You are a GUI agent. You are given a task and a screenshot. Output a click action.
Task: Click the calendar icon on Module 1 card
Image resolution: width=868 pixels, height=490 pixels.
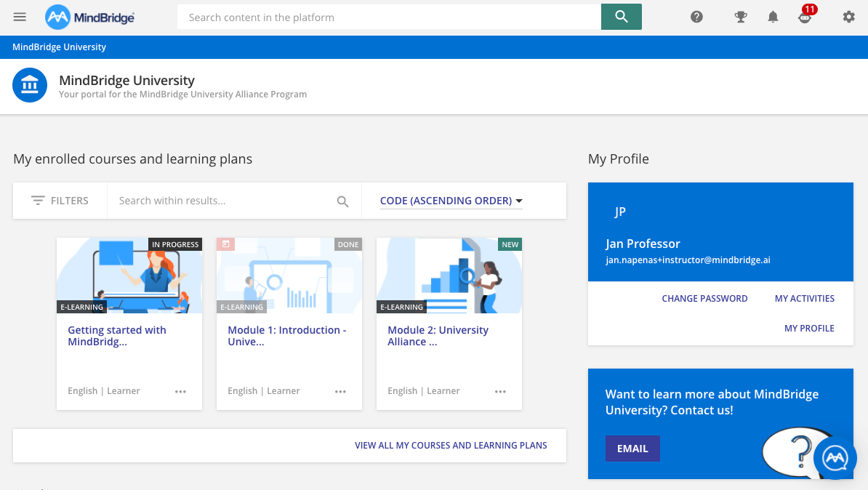click(x=226, y=244)
